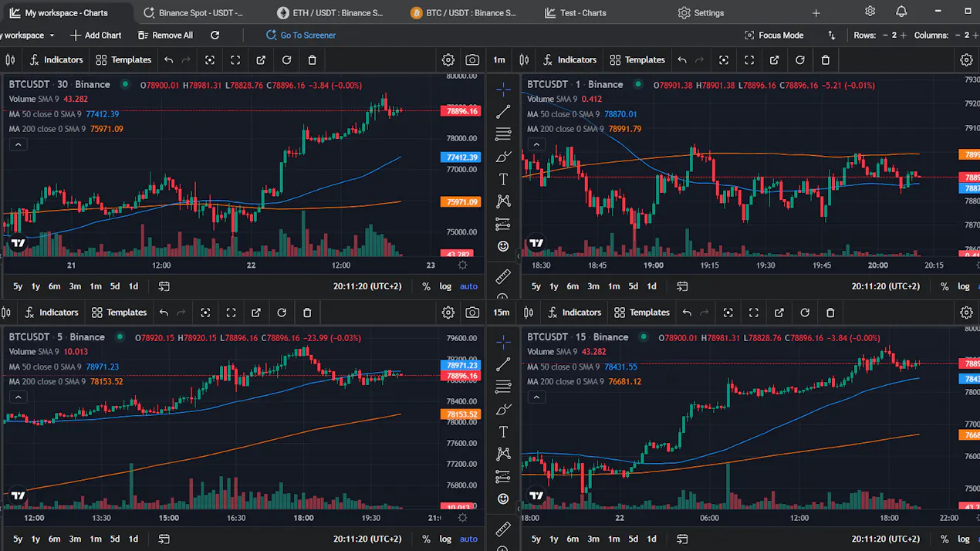The width and height of the screenshot is (980, 551).
Task: Open 15m interval dropdown on BTCUSDT 15
Action: [x=502, y=313]
